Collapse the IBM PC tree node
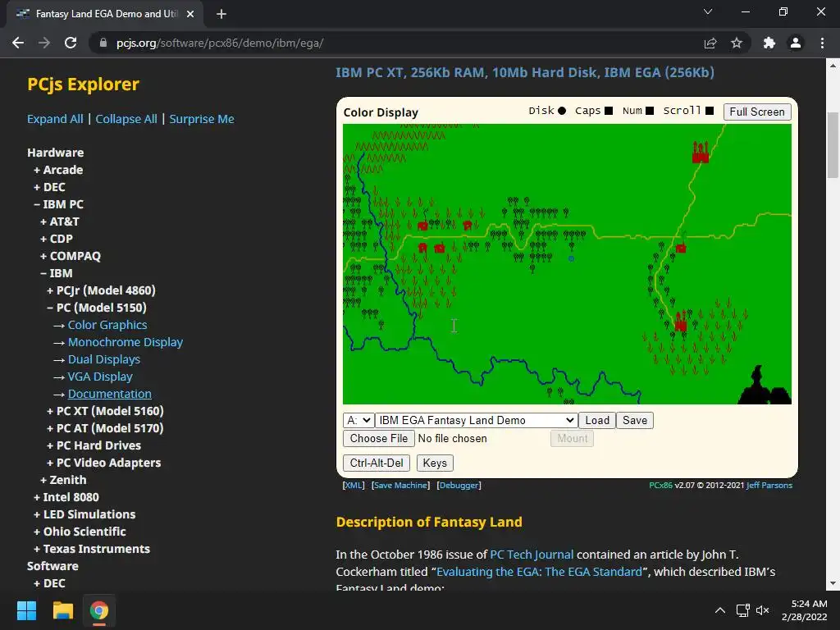Image resolution: width=840 pixels, height=630 pixels. click(x=58, y=204)
